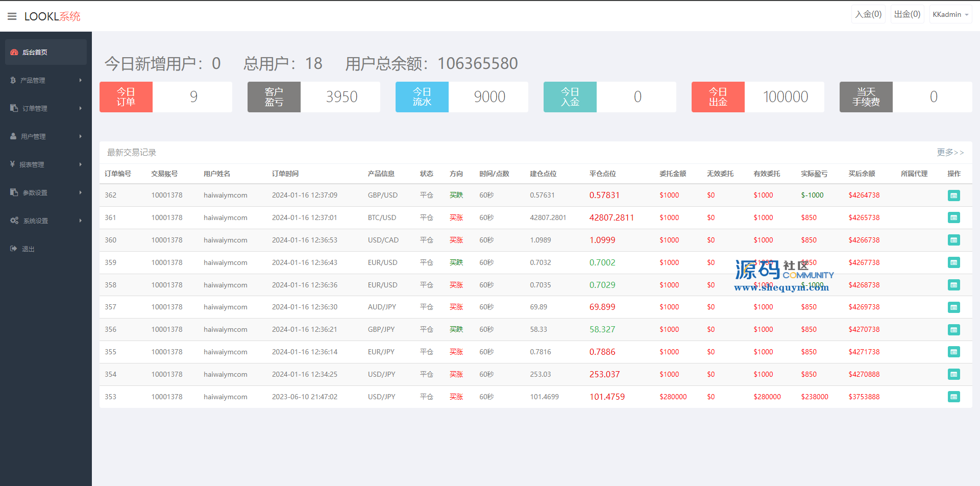
Task: Click USD/CAD product cell
Action: coord(383,240)
